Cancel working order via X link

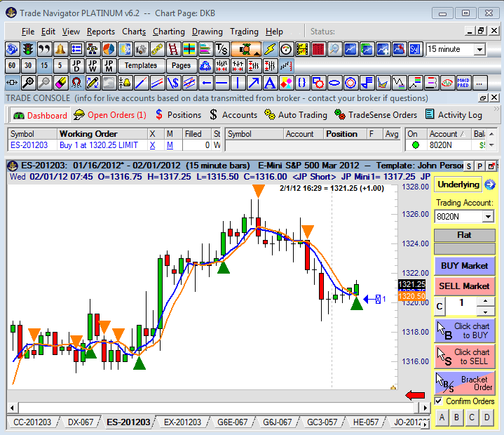[x=152, y=145]
